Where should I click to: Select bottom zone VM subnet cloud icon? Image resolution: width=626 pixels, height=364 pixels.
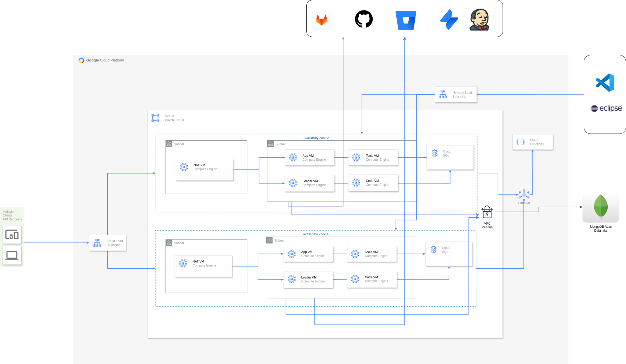[269, 240]
